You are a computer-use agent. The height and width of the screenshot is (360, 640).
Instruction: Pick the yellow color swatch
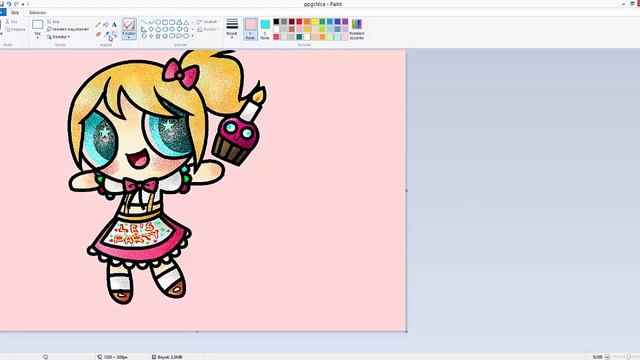click(x=315, y=22)
